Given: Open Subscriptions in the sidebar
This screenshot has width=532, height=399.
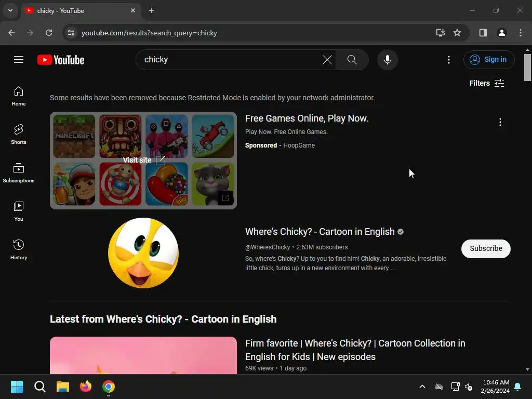Looking at the screenshot, I should tap(19, 172).
